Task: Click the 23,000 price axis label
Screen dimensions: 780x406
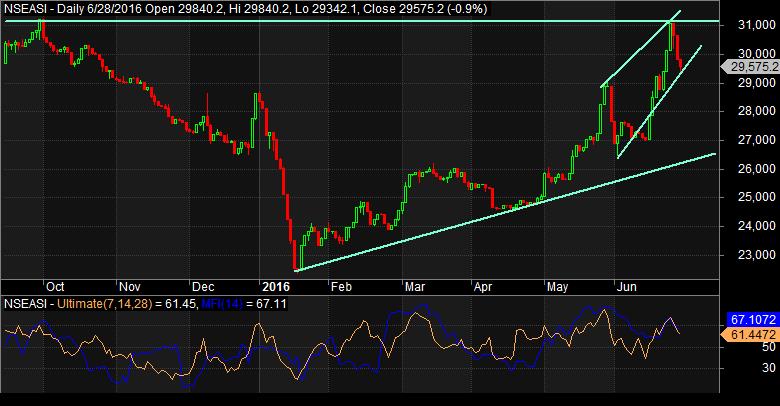Action: [757, 255]
